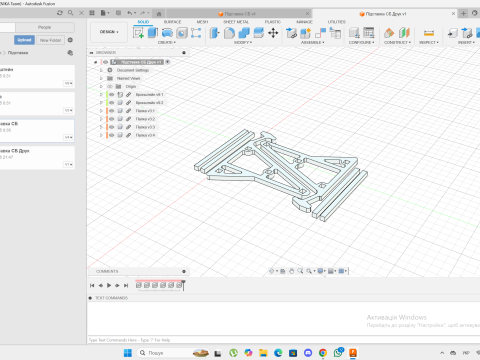Switch to the SURFACE tab

[172, 22]
